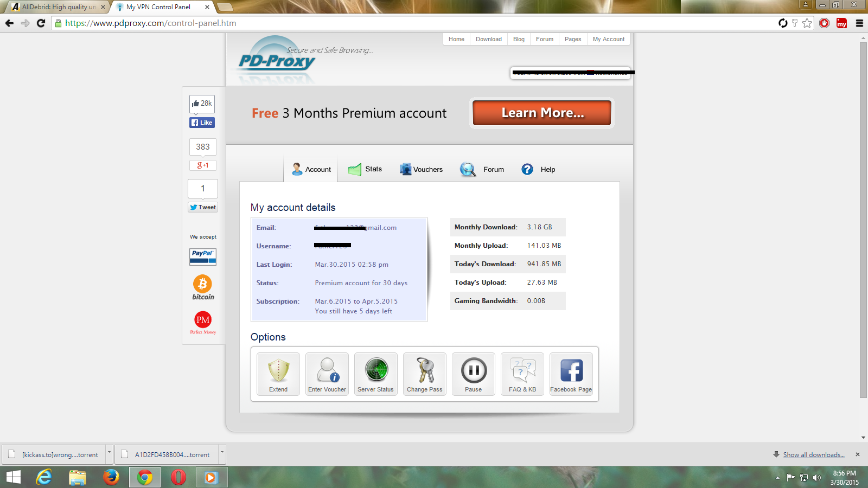Viewport: 868px width, 488px height.
Task: Click Home in the top navigation
Action: [456, 39]
